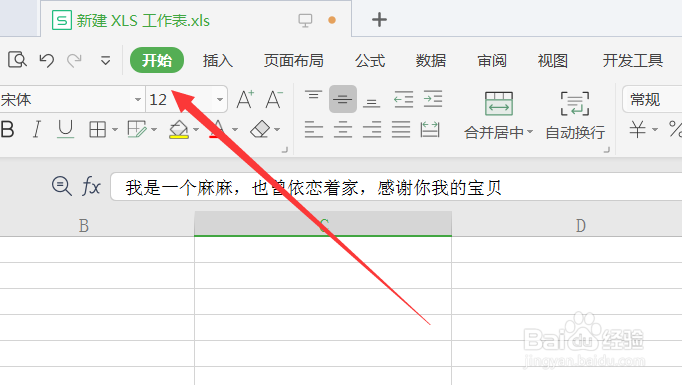Click the draw border table icon
Viewport: 682px width, 385px height.
137,129
